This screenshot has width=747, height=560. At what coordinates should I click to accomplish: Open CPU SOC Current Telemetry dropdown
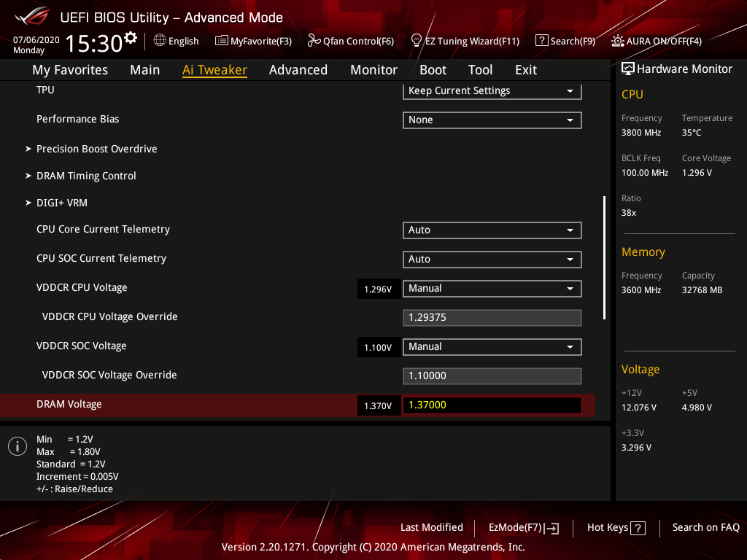pyautogui.click(x=492, y=259)
